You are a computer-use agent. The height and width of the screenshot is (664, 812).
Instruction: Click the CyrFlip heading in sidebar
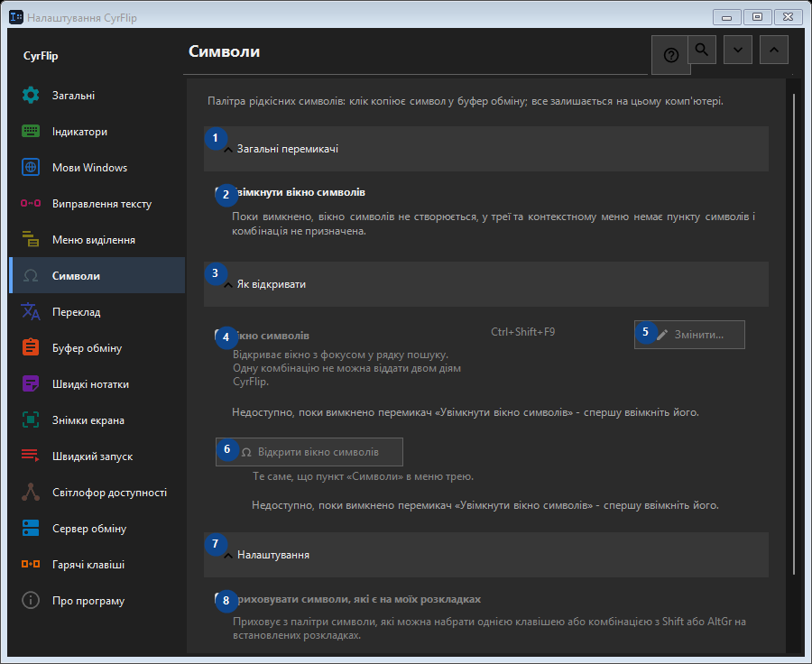(41, 56)
